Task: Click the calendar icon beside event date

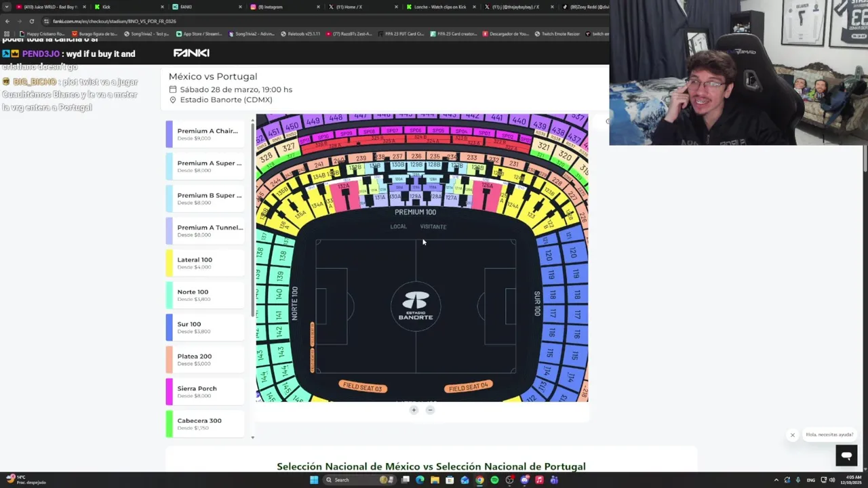Action: tap(172, 89)
